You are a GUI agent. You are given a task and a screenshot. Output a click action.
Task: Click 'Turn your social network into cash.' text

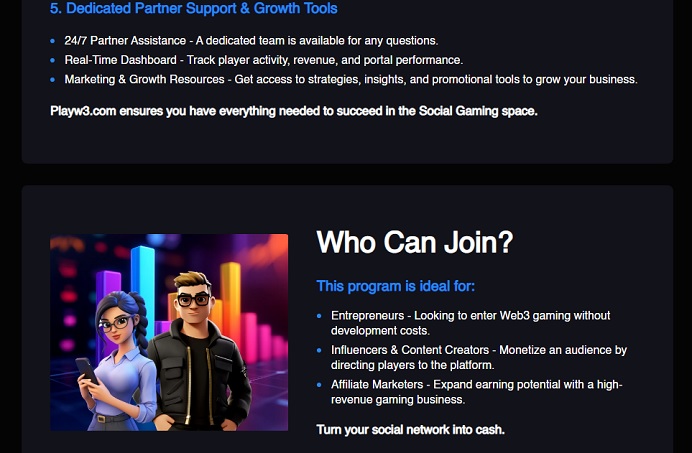pos(410,430)
